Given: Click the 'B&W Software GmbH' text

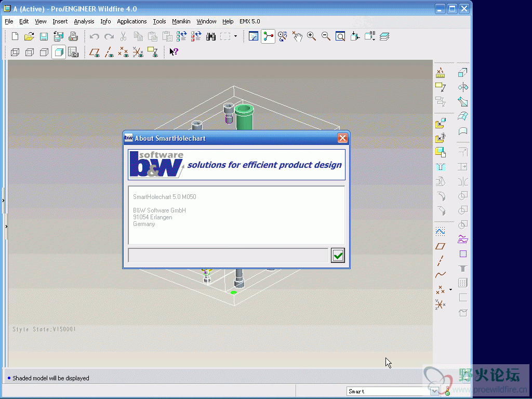Looking at the screenshot, I should pos(159,210).
